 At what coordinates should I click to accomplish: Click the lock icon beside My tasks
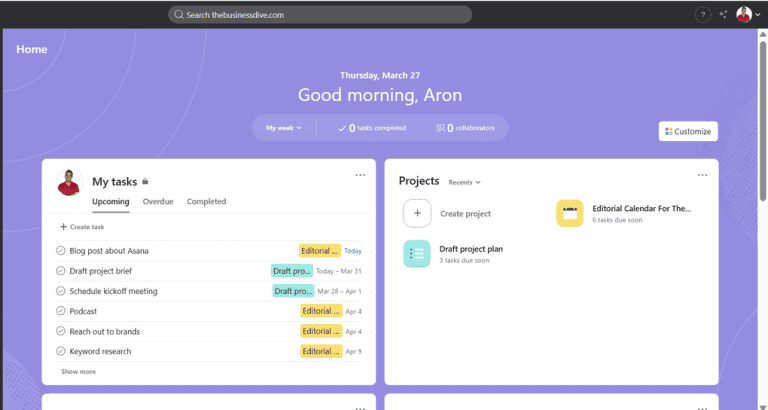tap(145, 181)
